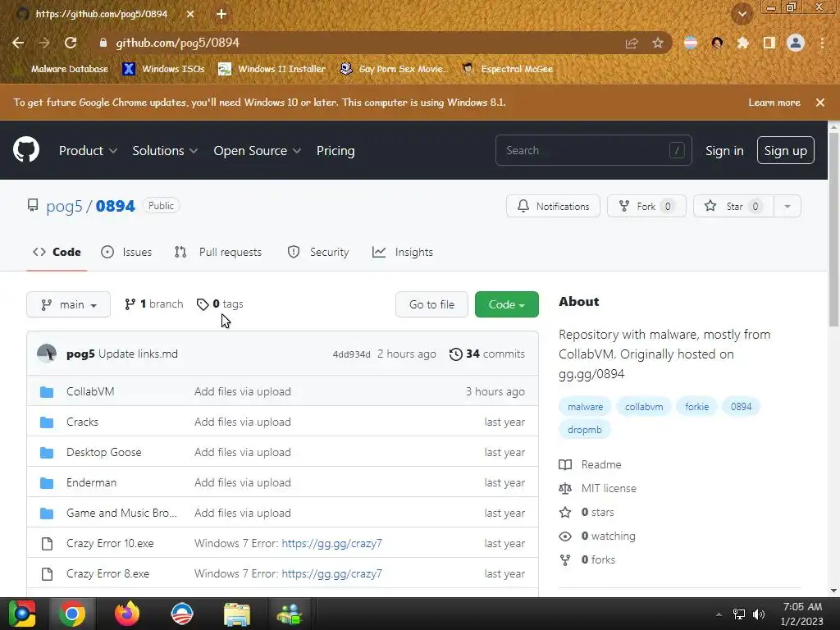Open commit hash 4dd934d
840x630 pixels.
351,354
